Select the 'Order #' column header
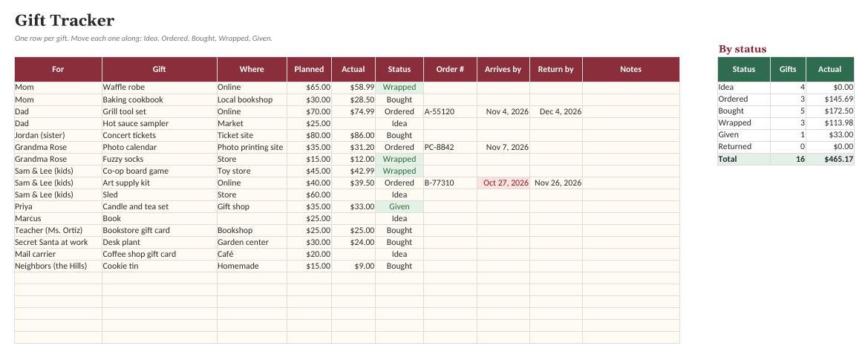This screenshot has width=868, height=357. [x=450, y=69]
